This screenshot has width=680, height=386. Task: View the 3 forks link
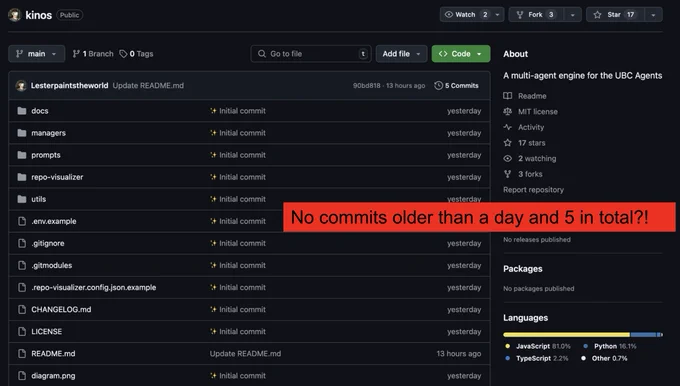[x=530, y=174]
